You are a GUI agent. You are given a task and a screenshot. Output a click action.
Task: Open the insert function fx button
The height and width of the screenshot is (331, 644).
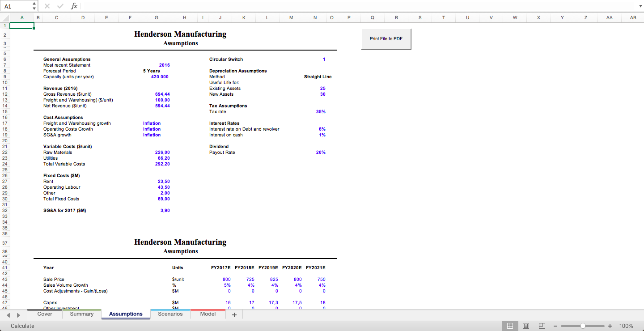(x=74, y=6)
